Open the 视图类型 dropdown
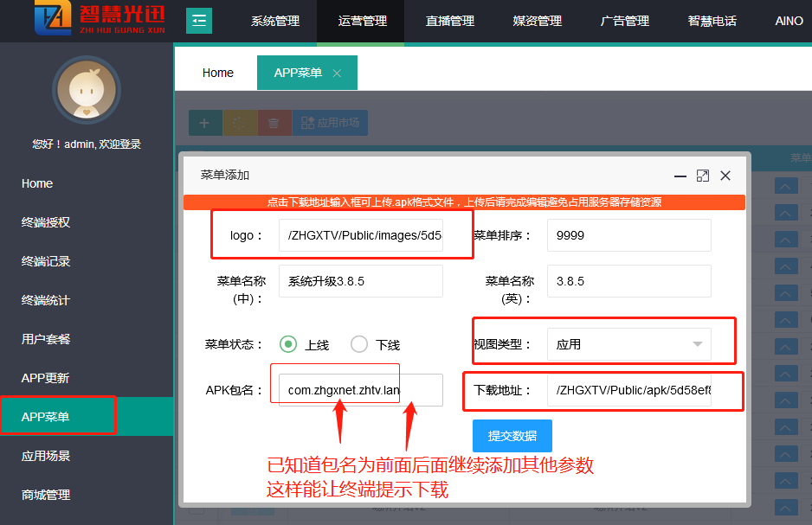This screenshot has width=812, height=525. 628,344
